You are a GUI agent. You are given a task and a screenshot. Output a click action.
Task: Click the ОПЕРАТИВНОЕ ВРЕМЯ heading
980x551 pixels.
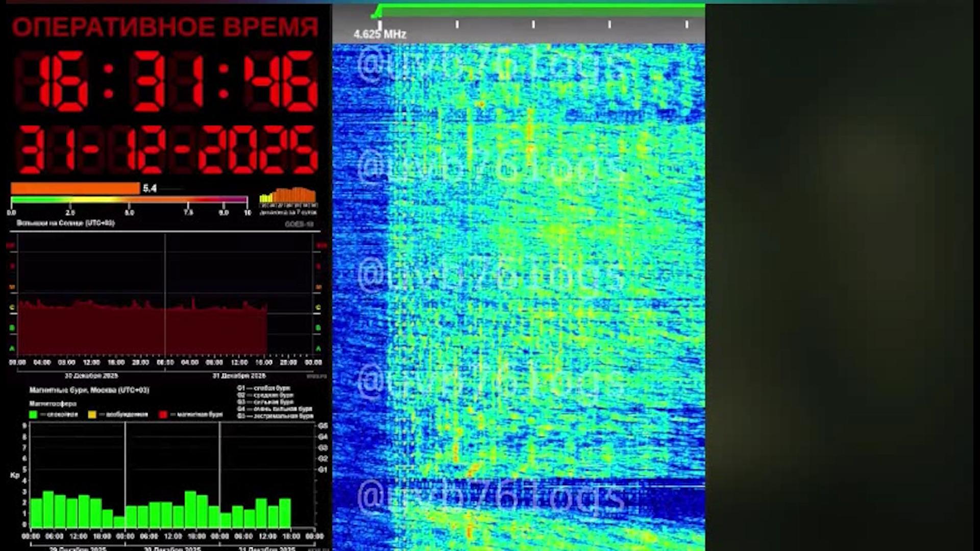[x=165, y=28]
